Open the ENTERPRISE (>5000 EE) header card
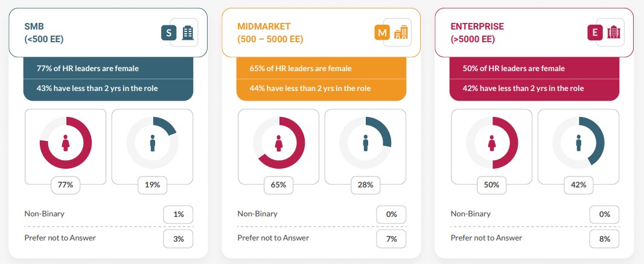The image size is (644, 264). [x=534, y=33]
